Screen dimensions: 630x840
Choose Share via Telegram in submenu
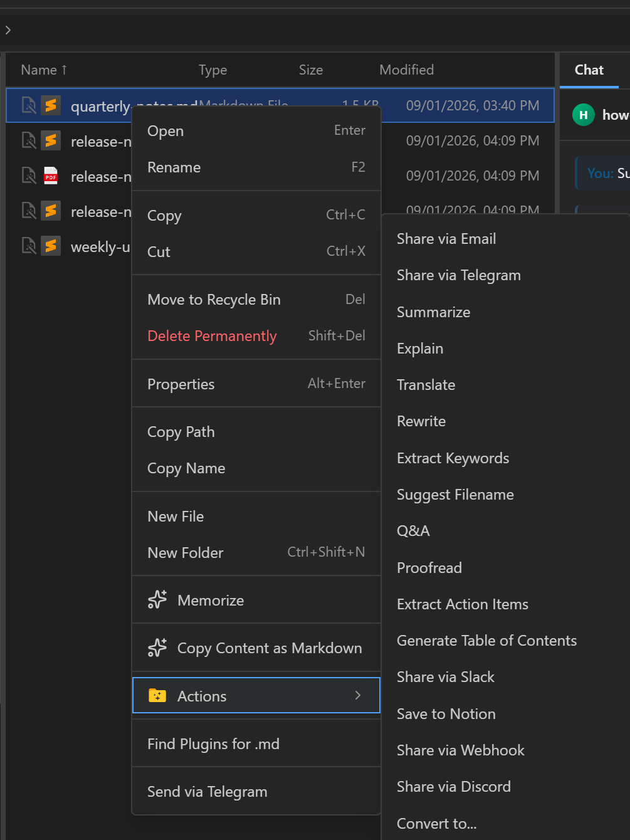point(506,275)
